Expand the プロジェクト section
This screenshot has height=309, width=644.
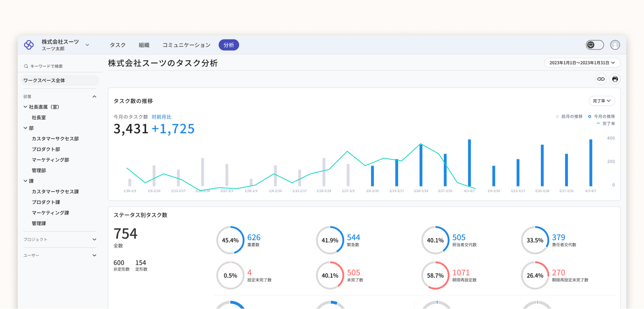[94, 240]
